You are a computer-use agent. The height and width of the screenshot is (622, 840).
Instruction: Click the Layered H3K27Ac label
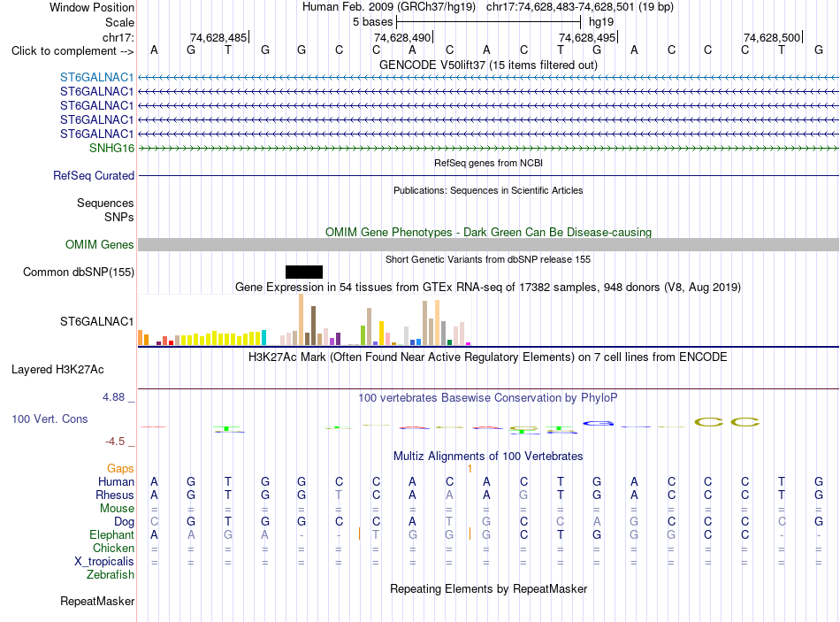pyautogui.click(x=57, y=370)
